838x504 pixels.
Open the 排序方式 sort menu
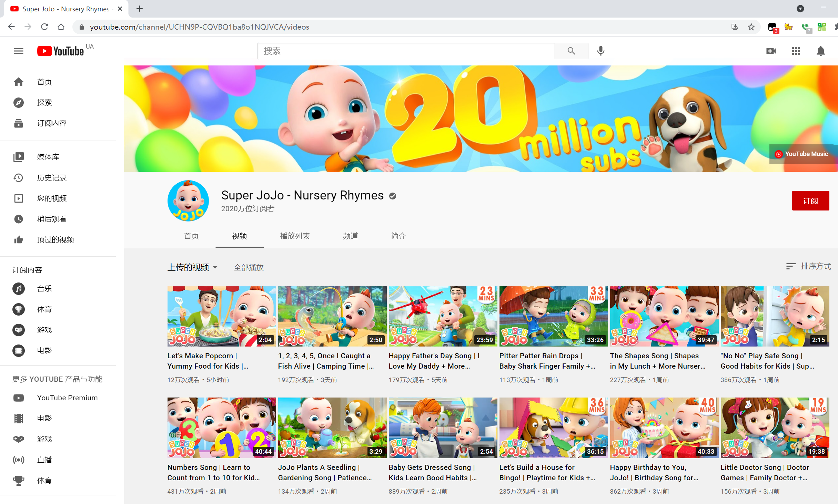(808, 266)
